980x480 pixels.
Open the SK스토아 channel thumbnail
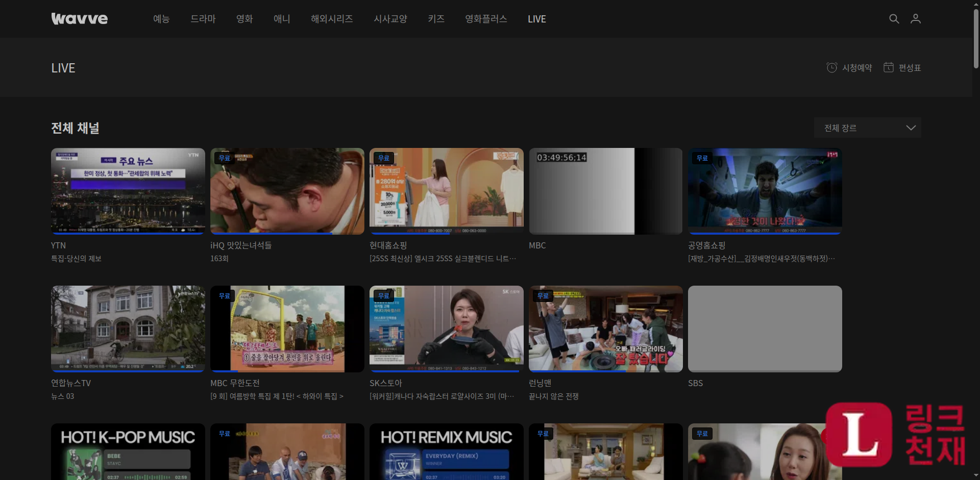447,329
